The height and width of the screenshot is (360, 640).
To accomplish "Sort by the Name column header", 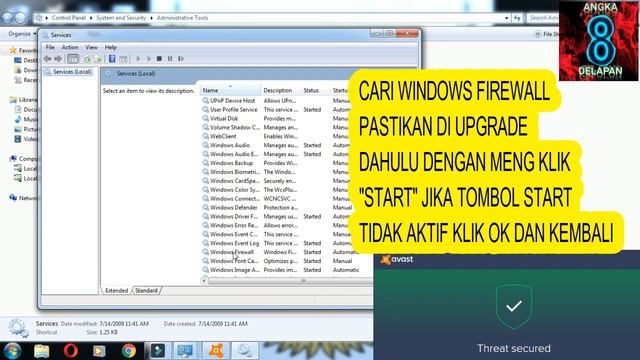I will point(230,90).
